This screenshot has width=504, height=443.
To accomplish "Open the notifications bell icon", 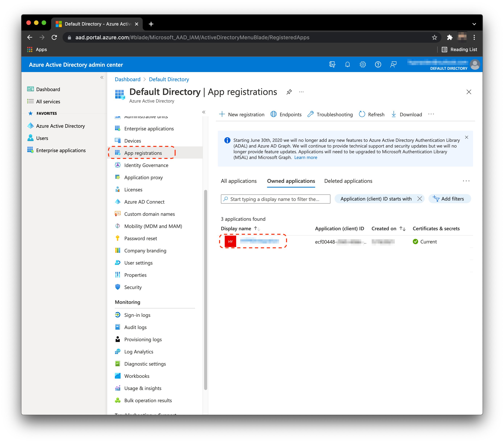I will click(347, 65).
